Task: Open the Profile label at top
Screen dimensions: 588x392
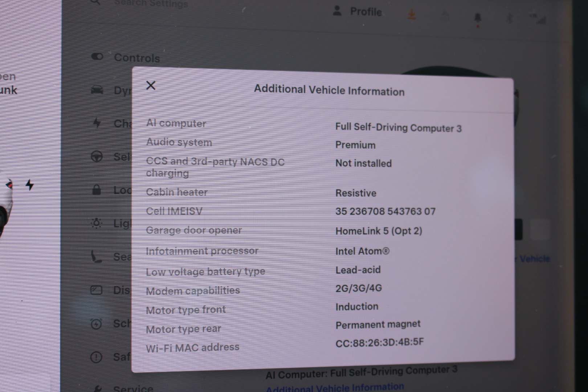Action: [x=366, y=12]
